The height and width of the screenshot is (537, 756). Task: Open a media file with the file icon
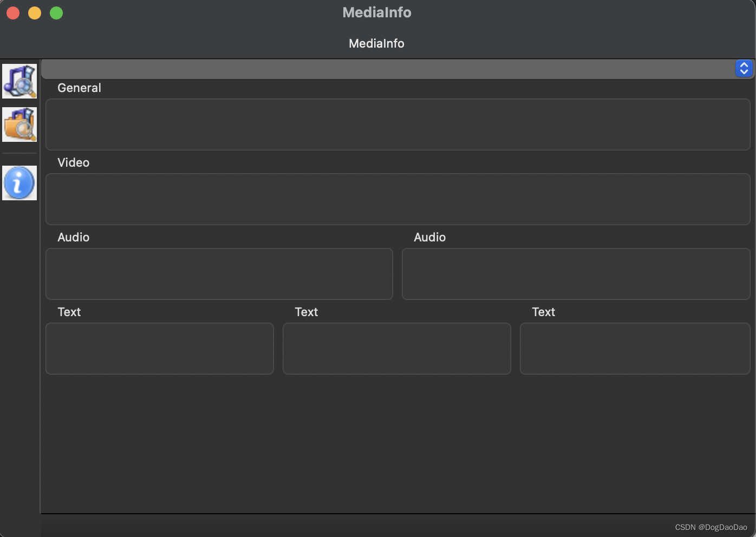[x=19, y=81]
